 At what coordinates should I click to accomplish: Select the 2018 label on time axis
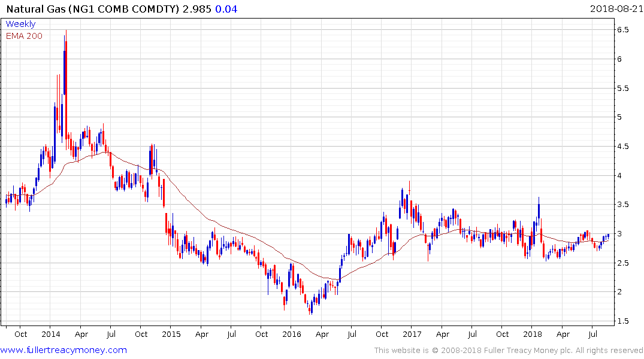click(x=533, y=334)
